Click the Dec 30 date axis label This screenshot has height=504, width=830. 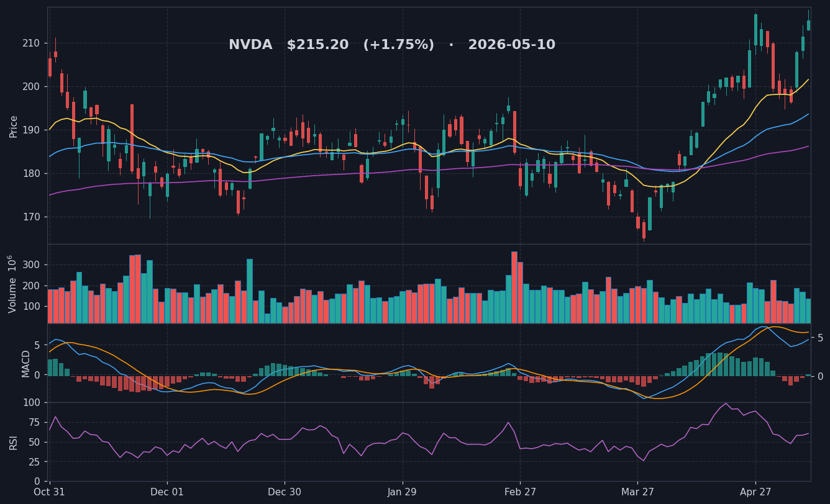tap(285, 492)
